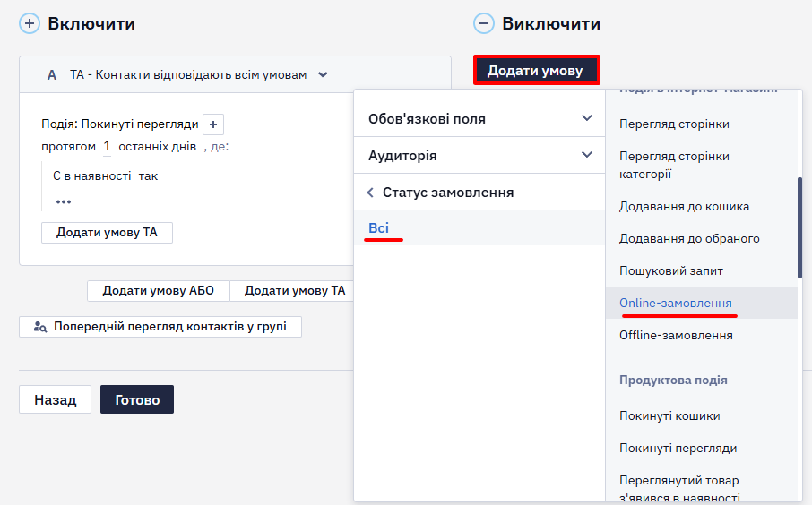This screenshot has width=812, height=505.
Task: Click the Додати умову button under Виключити
Action: (536, 71)
